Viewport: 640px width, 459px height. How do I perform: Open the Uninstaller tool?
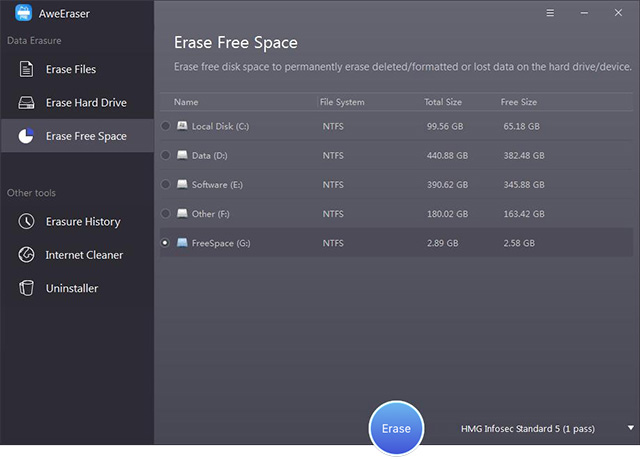pyautogui.click(x=77, y=288)
